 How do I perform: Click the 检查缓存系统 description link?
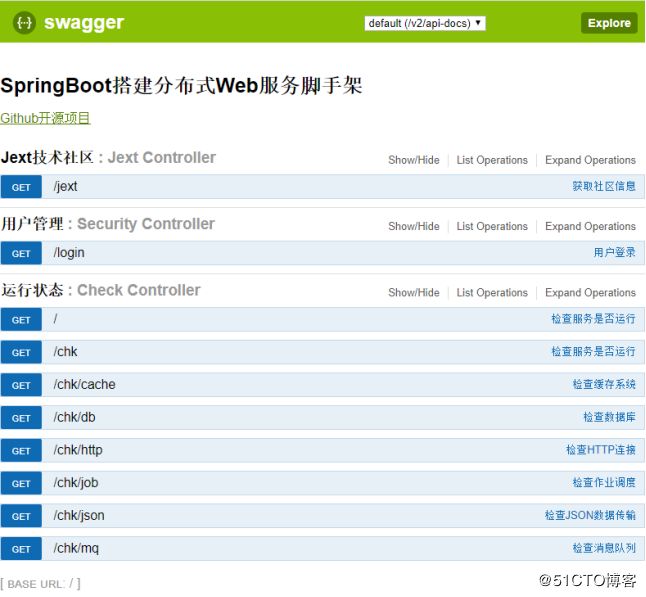tap(604, 384)
